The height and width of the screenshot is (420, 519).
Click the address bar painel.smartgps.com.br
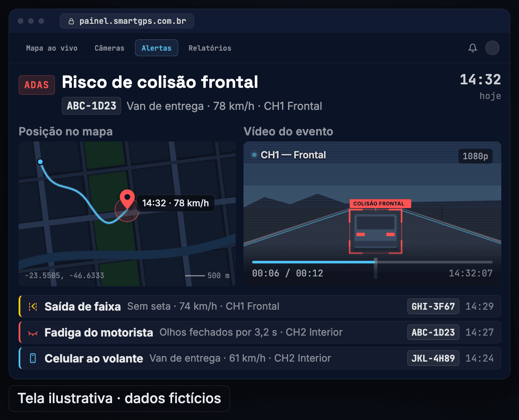point(127,21)
